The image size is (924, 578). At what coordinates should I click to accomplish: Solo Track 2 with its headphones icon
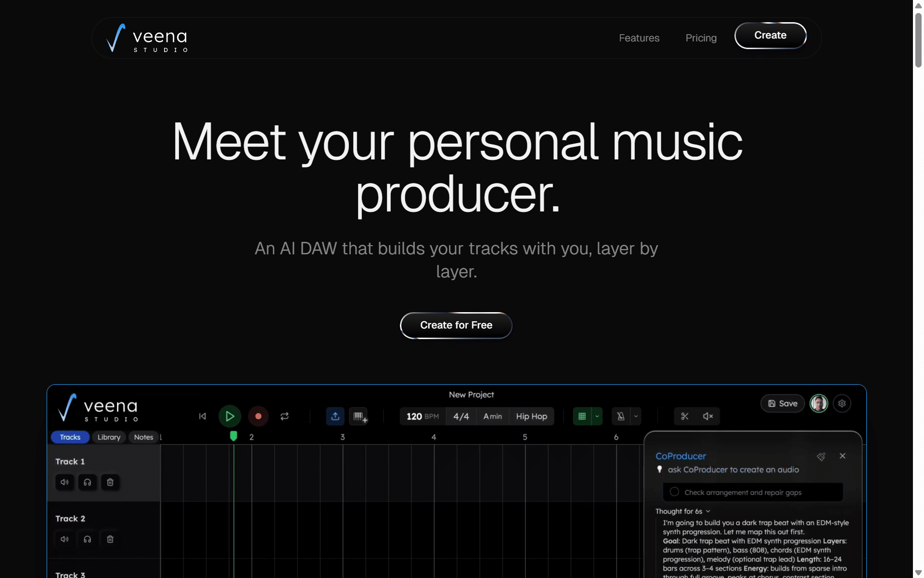pos(87,539)
